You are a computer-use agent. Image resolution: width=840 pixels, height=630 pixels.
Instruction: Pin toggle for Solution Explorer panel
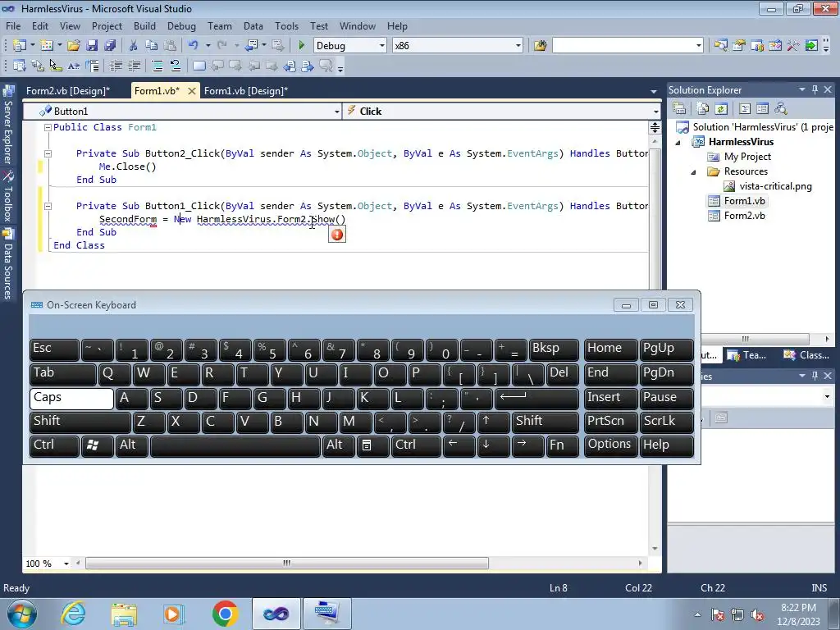coord(815,89)
